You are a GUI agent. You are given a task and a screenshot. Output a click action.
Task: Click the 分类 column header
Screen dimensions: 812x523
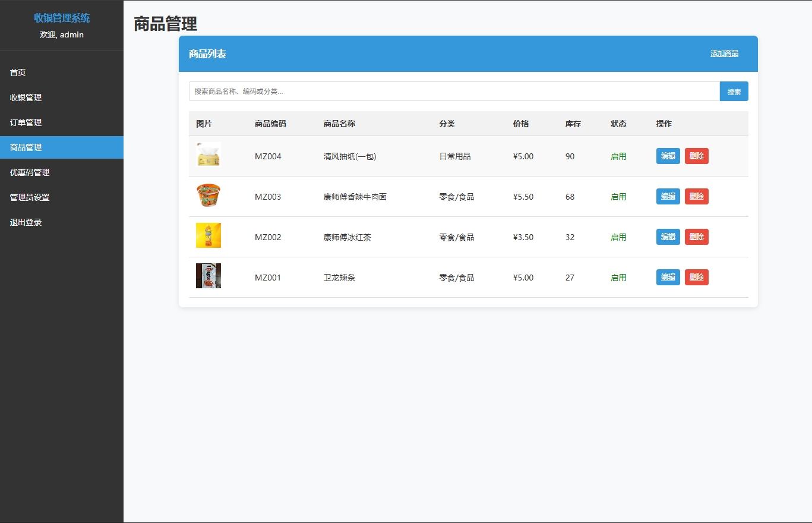pyautogui.click(x=447, y=124)
